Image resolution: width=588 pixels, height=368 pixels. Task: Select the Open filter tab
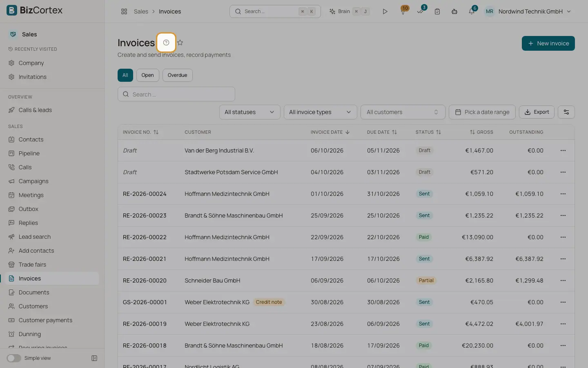coord(148,75)
